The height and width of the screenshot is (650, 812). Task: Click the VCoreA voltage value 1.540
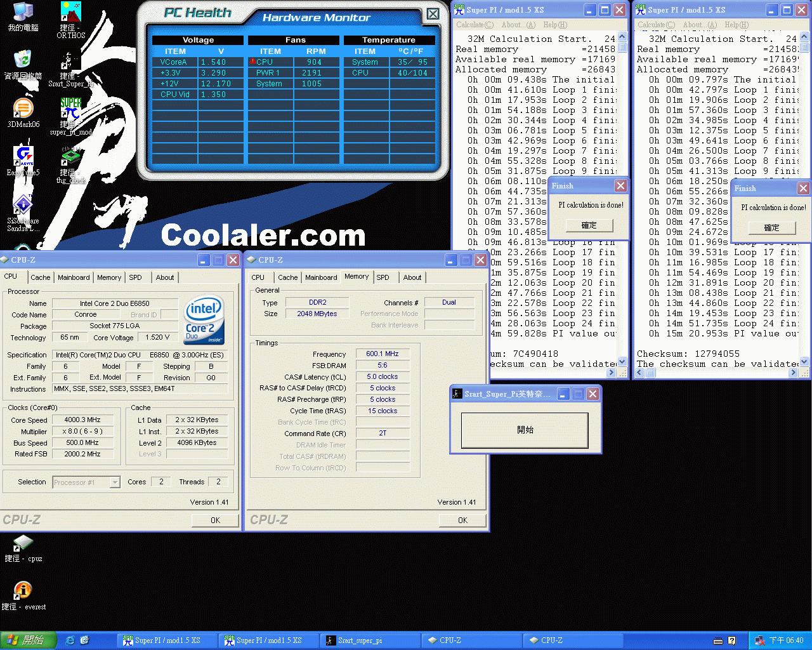(214, 62)
